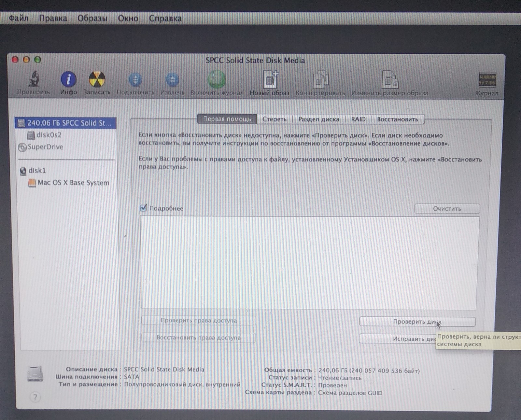Open the Файл menu
This screenshot has height=420, width=521.
(19, 18)
